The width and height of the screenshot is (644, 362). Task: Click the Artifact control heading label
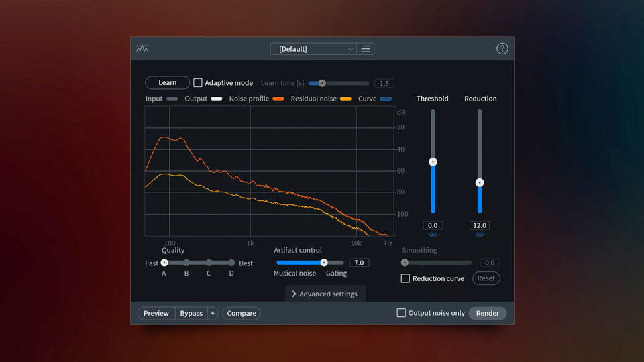pyautogui.click(x=298, y=250)
